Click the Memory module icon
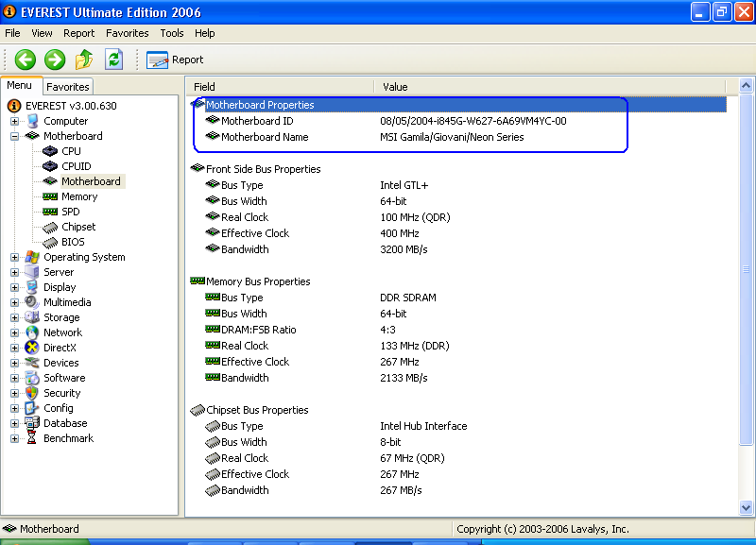 tap(50, 196)
